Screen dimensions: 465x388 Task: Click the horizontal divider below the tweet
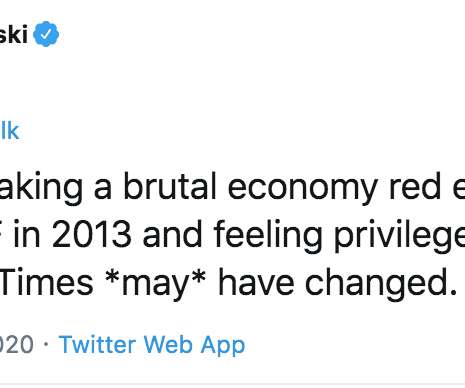[232, 384]
